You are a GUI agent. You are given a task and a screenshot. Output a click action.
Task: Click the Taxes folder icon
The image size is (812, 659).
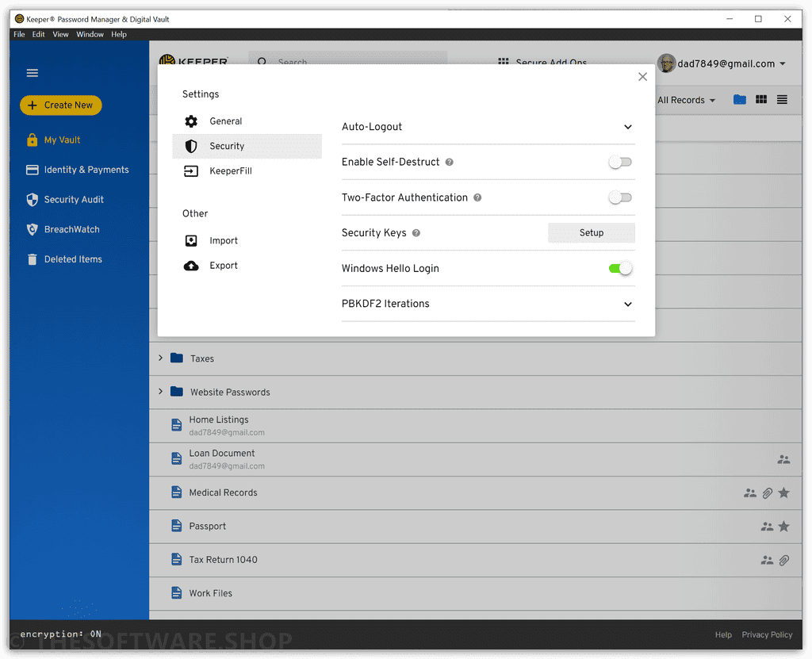click(x=177, y=358)
